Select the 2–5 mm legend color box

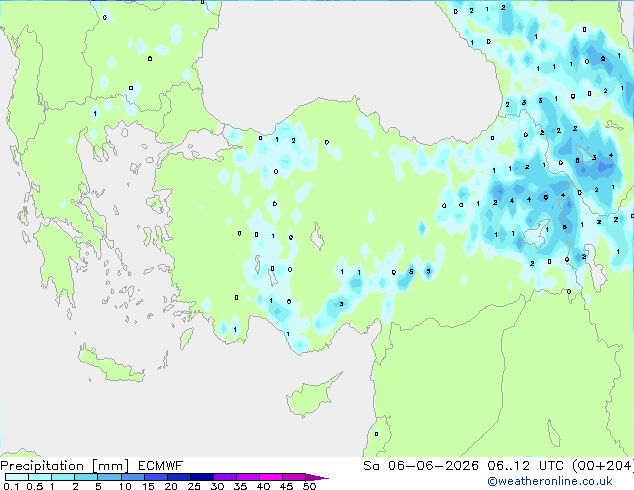[86, 477]
